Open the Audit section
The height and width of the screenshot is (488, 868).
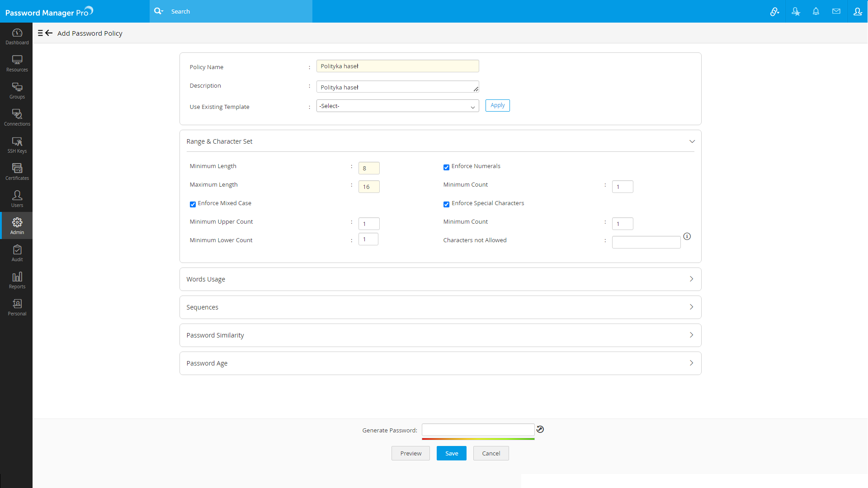click(17, 253)
